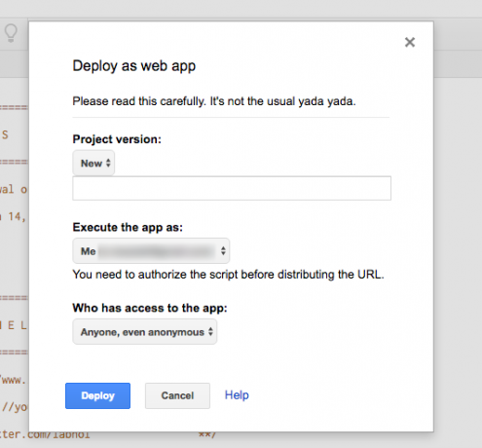Image resolution: width=482 pixels, height=448 pixels.
Task: Click the Execute the app as label
Action: 128,227
